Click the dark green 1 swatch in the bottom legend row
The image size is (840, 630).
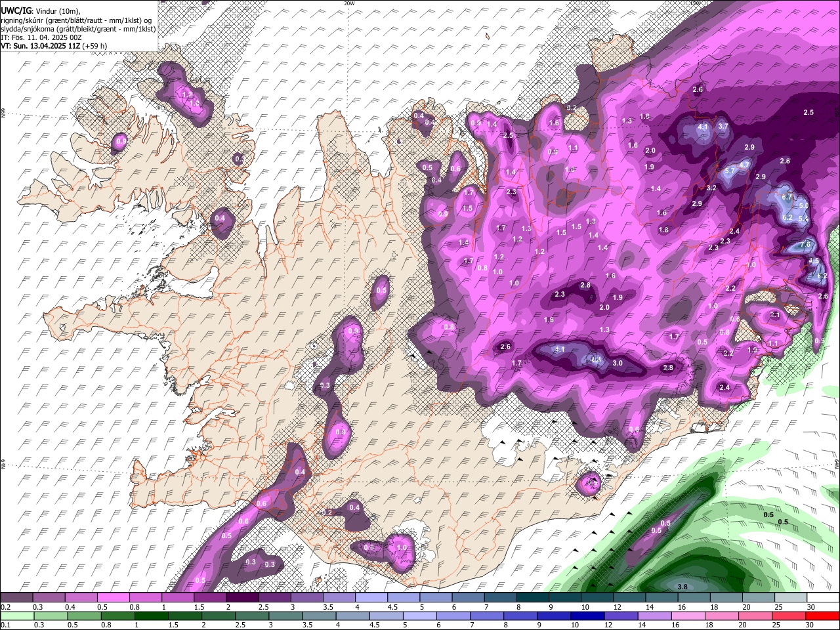pos(151,616)
